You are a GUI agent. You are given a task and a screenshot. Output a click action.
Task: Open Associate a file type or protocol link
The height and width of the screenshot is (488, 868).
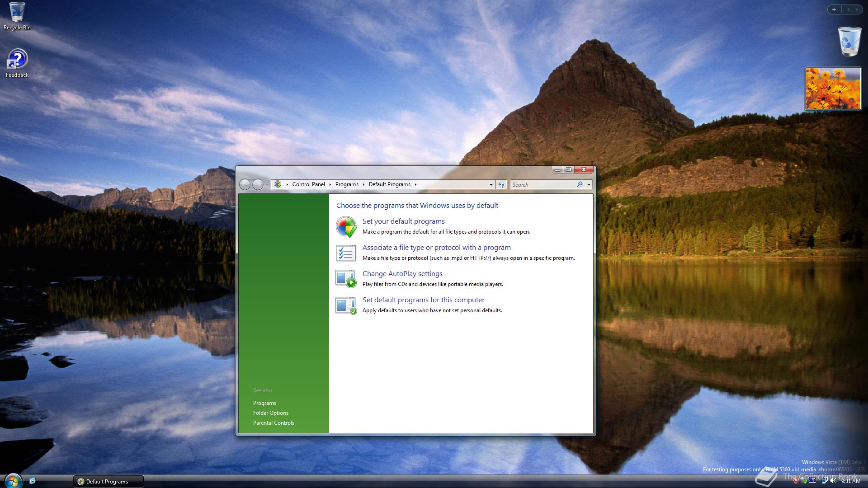tap(436, 248)
